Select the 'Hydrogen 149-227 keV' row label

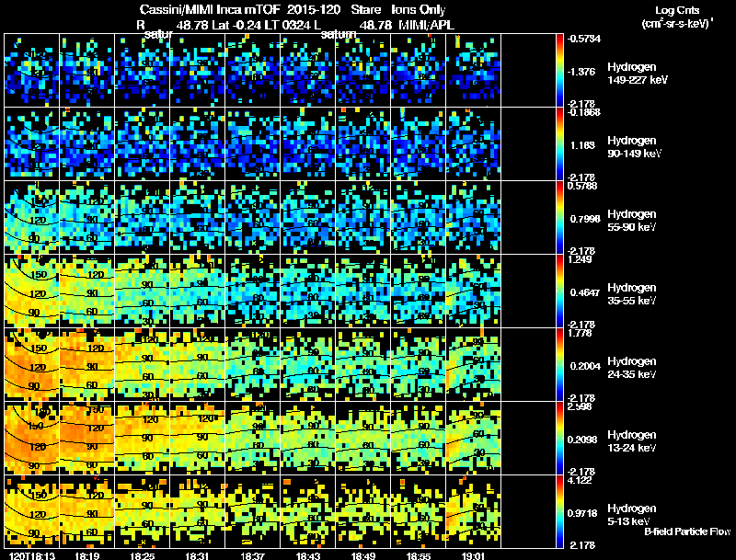pyautogui.click(x=637, y=74)
